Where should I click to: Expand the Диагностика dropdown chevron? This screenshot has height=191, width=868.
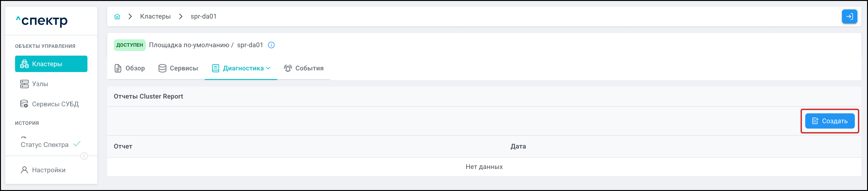click(x=268, y=68)
